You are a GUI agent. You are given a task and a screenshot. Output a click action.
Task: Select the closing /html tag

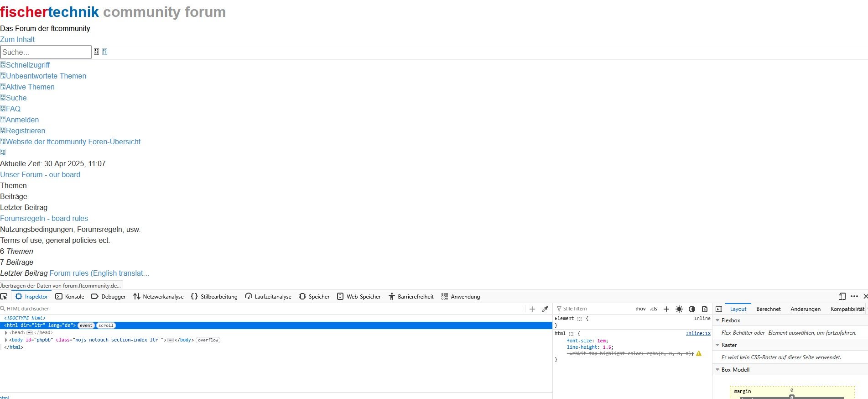pos(14,347)
